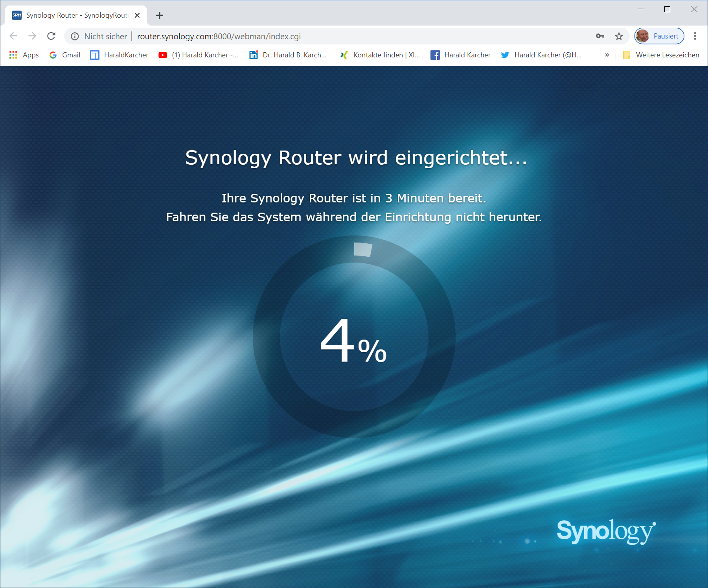Bookmark this page with the star icon
Image resolution: width=708 pixels, height=588 pixels.
(x=619, y=36)
